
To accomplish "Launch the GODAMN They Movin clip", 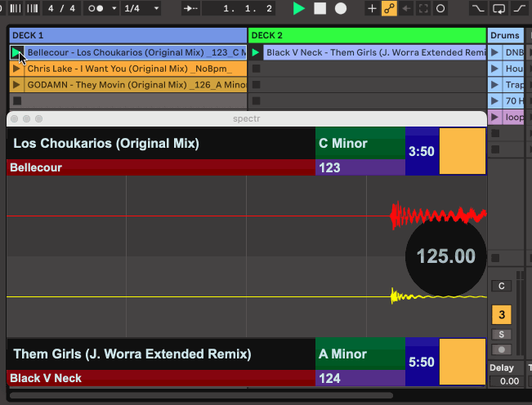I will pos(16,84).
